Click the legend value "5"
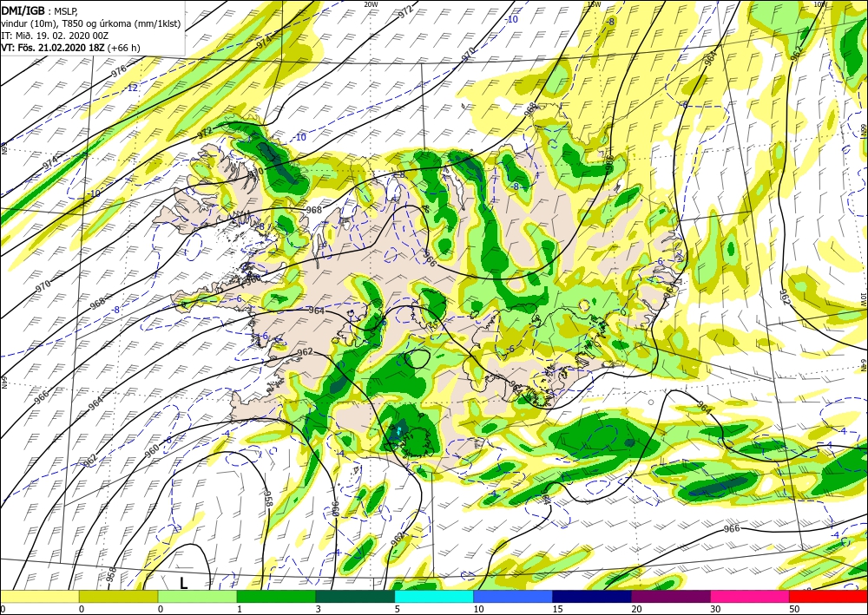868x615 pixels. tap(398, 609)
